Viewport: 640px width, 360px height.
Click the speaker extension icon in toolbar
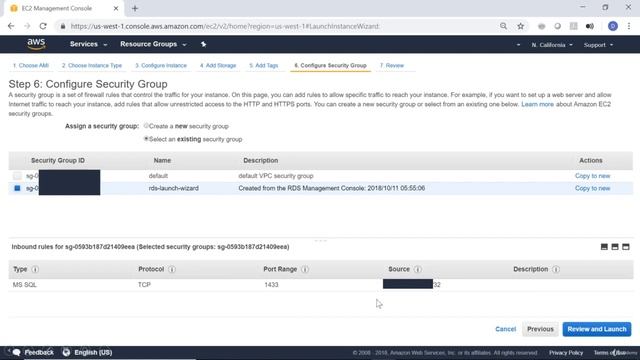coord(589,26)
